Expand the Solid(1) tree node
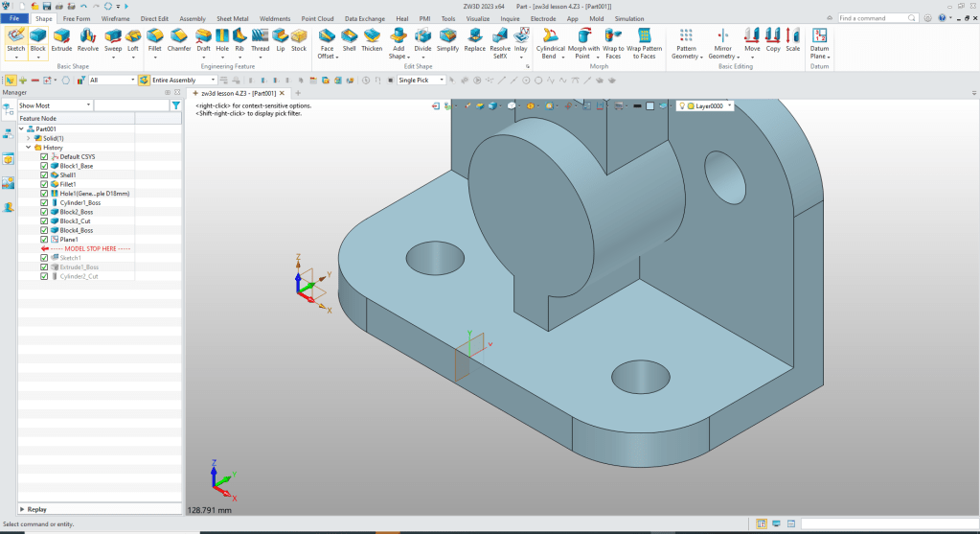The height and width of the screenshot is (534, 980). click(x=28, y=138)
